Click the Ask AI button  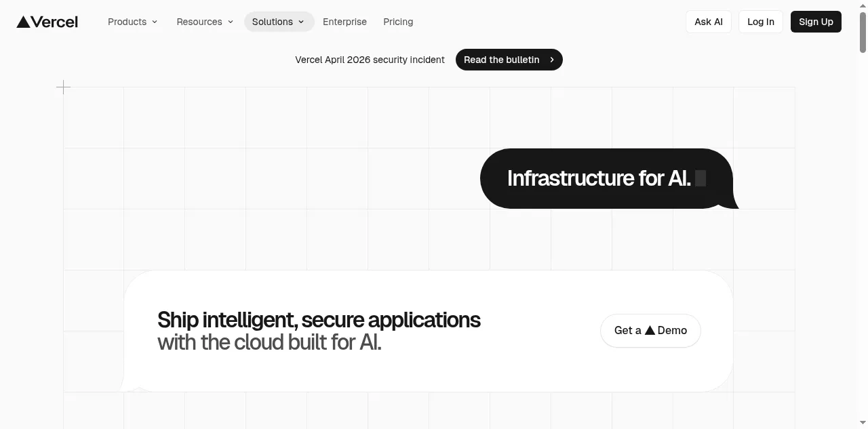pyautogui.click(x=709, y=22)
